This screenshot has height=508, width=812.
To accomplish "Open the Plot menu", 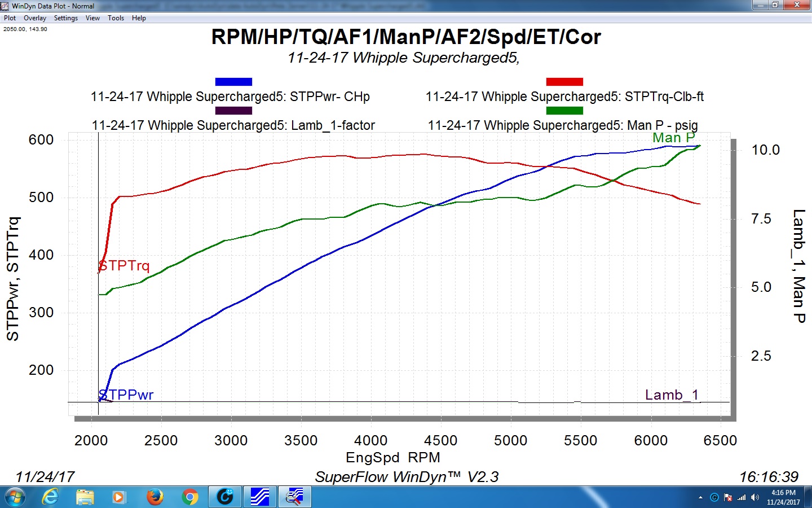I will (x=10, y=18).
